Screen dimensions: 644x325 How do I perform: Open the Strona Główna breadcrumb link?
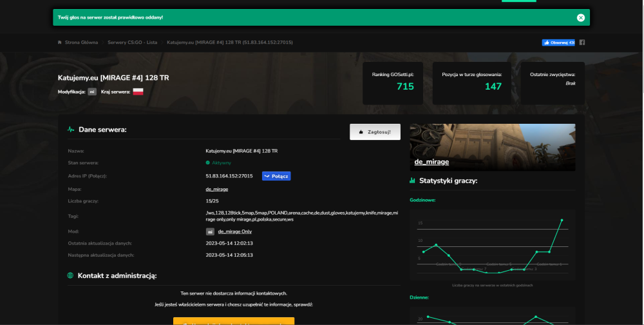point(81,43)
